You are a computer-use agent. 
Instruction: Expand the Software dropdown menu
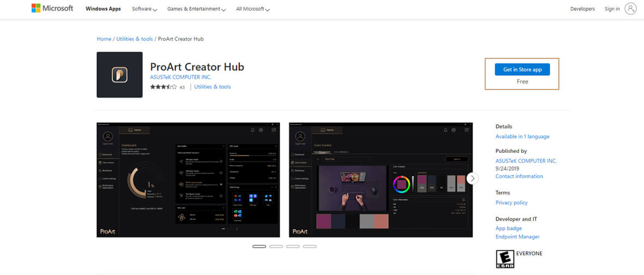point(145,9)
